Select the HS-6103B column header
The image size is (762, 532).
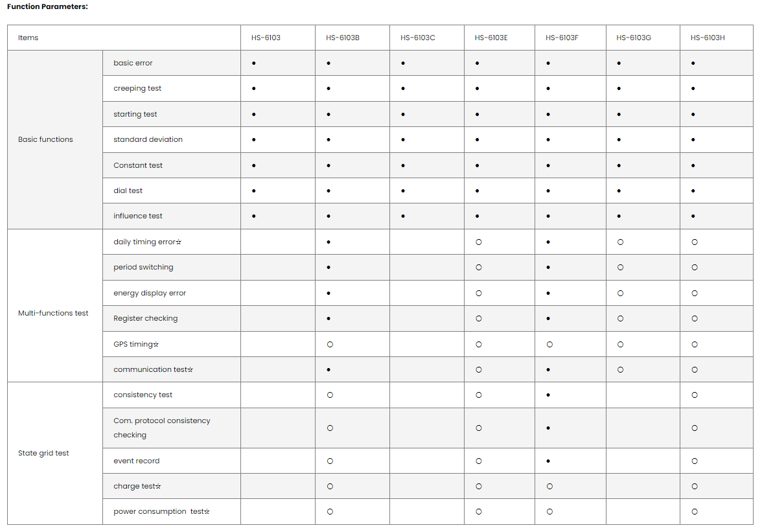click(343, 38)
